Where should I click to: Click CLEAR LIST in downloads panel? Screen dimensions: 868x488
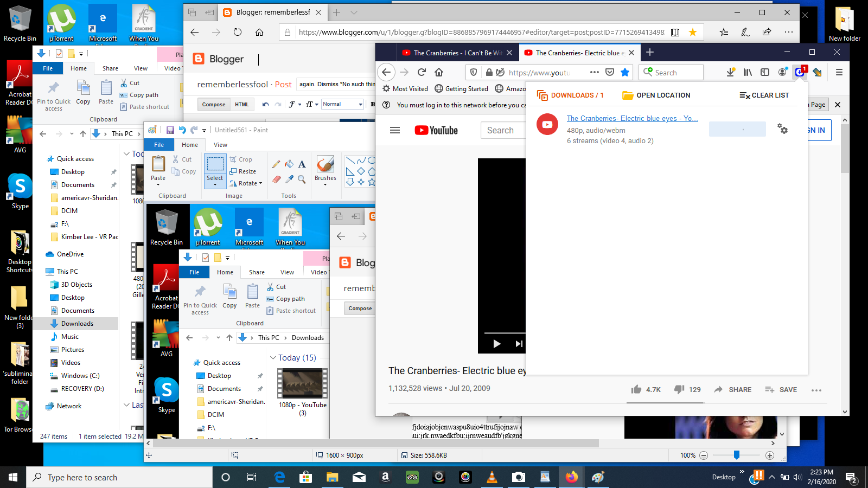(764, 95)
